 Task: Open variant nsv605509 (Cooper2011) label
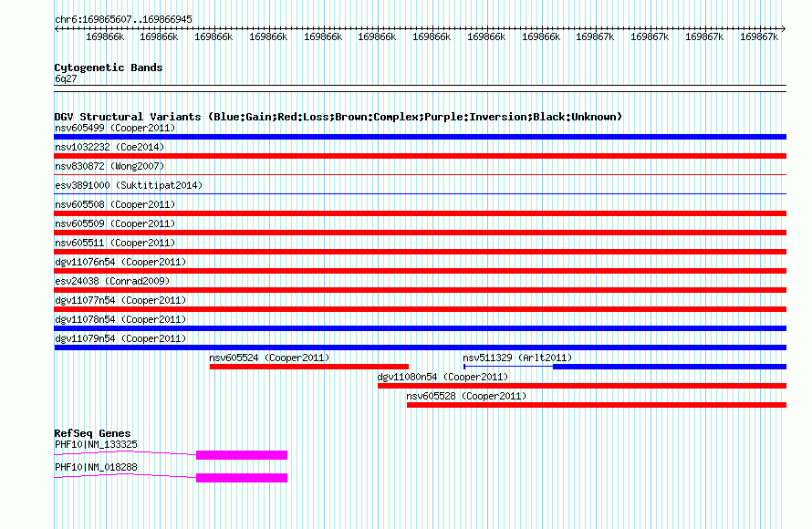click(115, 223)
